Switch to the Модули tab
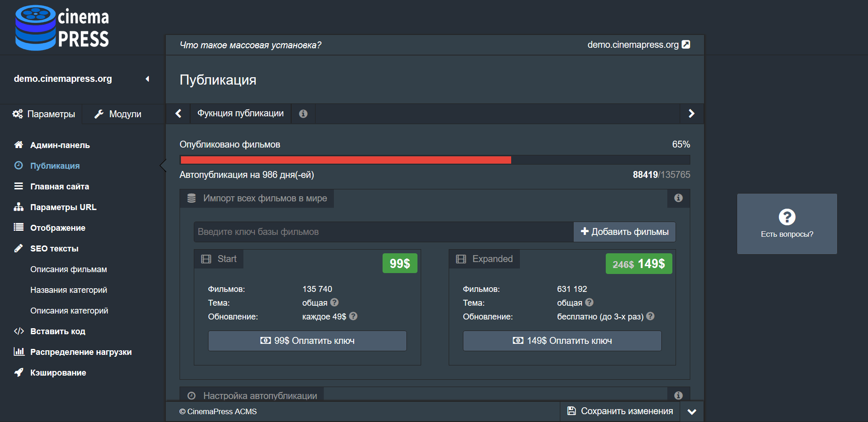This screenshot has width=868, height=422. click(x=118, y=114)
